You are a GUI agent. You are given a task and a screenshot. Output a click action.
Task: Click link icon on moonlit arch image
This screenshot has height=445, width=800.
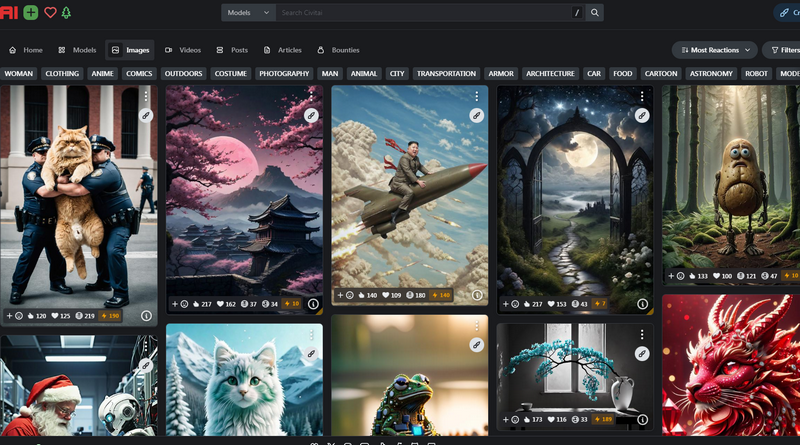[642, 115]
